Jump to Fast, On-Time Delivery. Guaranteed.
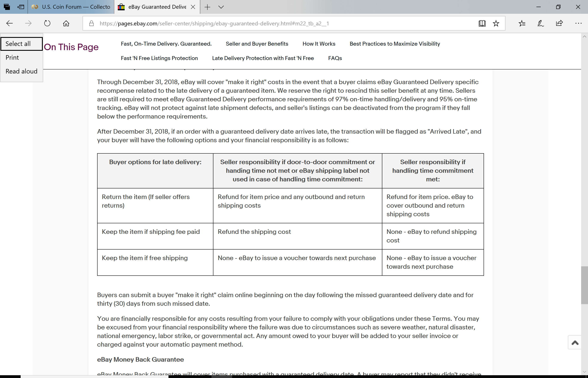The height and width of the screenshot is (378, 588). pos(166,44)
